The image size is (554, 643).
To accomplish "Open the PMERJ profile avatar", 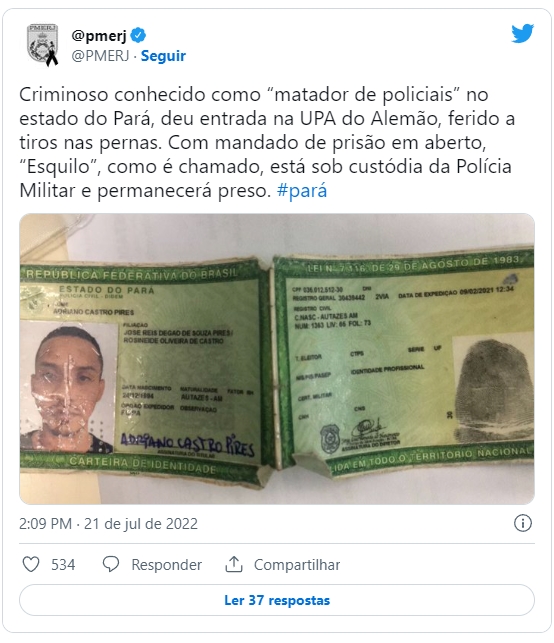I will pos(42,45).
